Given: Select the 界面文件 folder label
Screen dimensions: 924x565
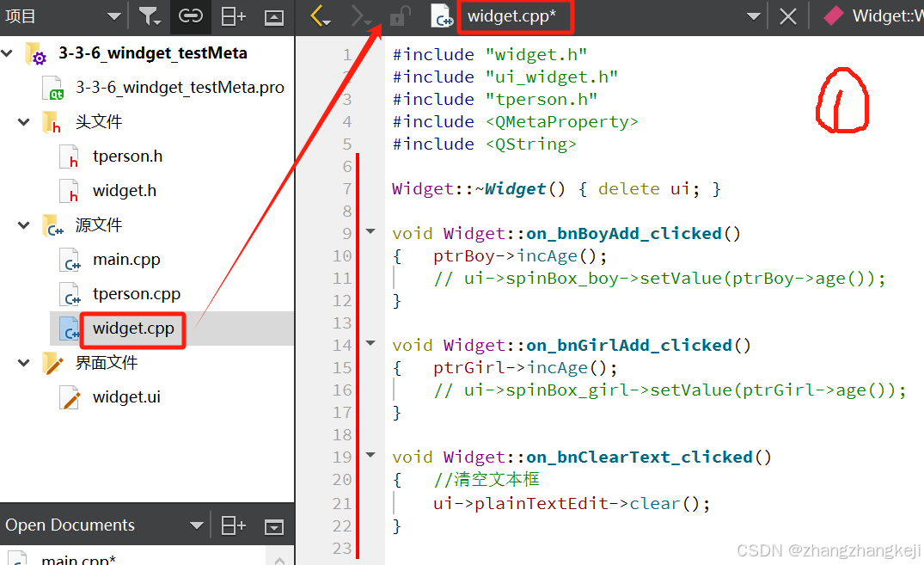Looking at the screenshot, I should tap(106, 363).
